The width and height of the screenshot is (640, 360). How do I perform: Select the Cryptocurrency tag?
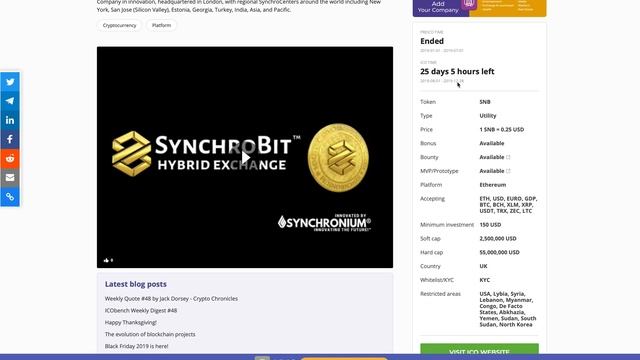[x=119, y=25]
